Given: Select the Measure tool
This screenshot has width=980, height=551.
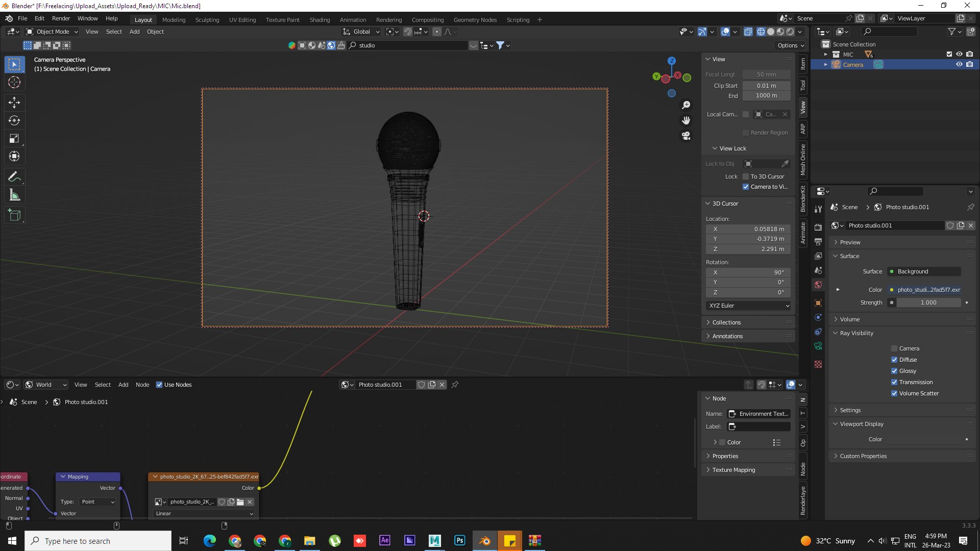Looking at the screenshot, I should (x=14, y=195).
